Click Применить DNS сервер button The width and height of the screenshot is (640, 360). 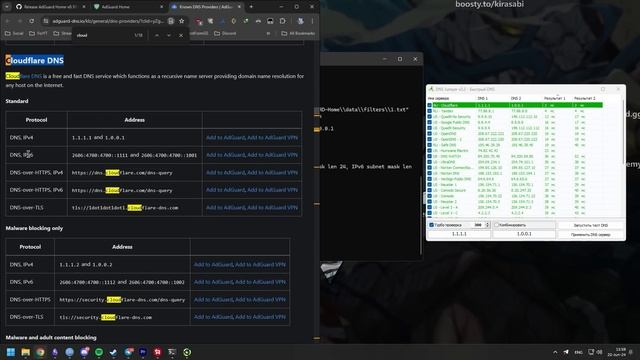tap(591, 235)
